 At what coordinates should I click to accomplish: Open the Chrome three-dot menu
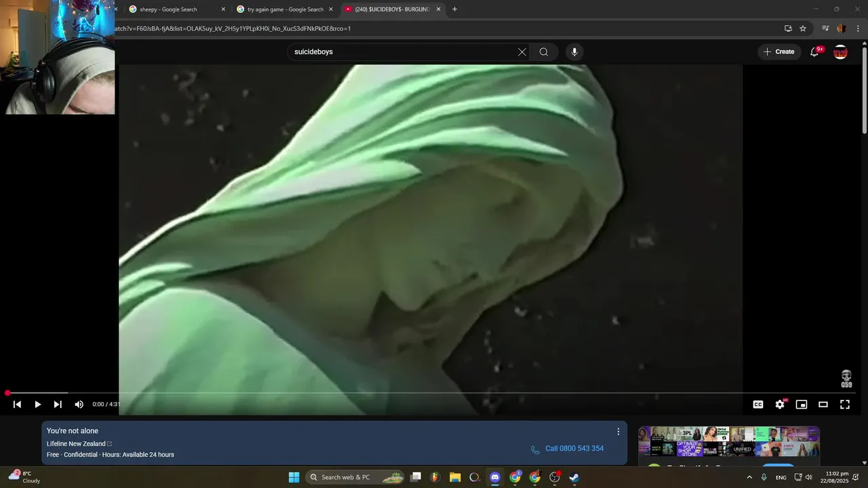pos(858,28)
